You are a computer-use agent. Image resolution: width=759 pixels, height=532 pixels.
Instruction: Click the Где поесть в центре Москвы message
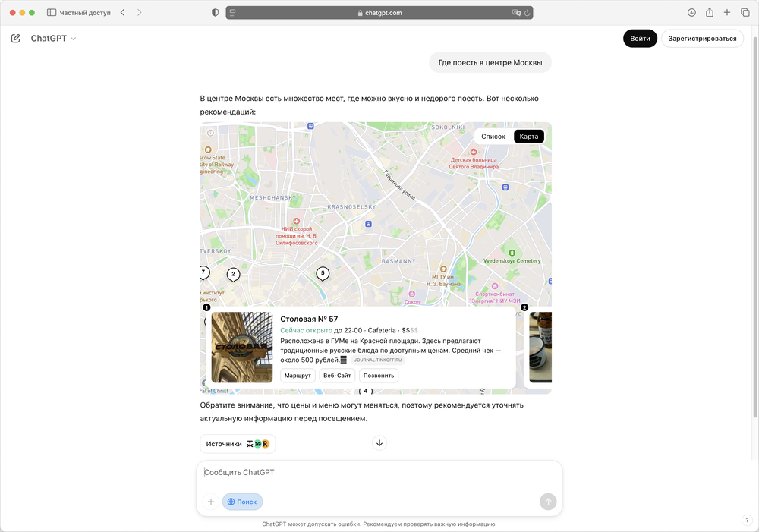point(490,62)
